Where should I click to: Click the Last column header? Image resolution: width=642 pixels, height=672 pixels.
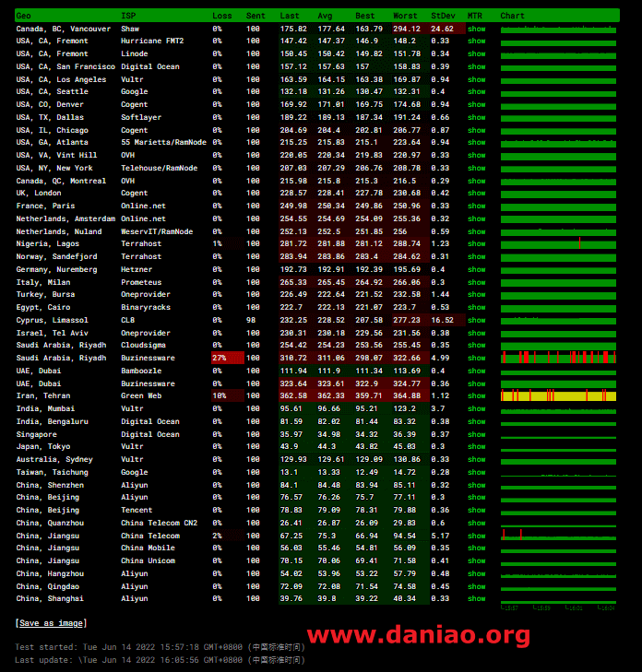pos(290,16)
